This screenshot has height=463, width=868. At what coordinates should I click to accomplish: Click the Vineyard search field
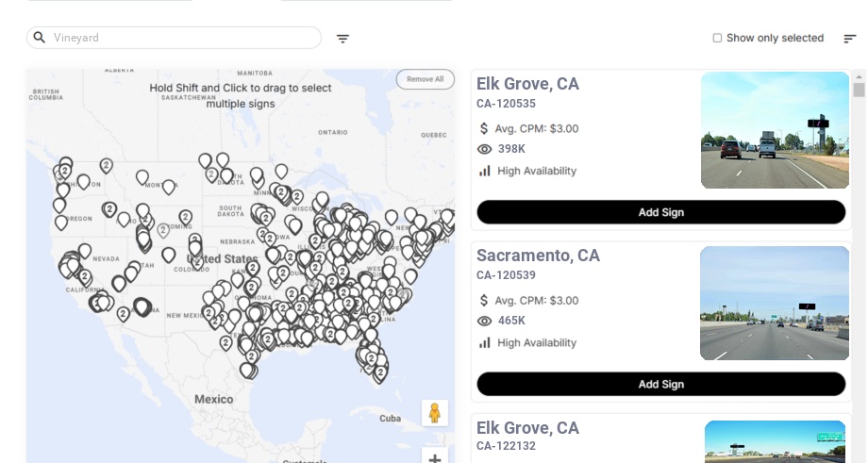184,38
